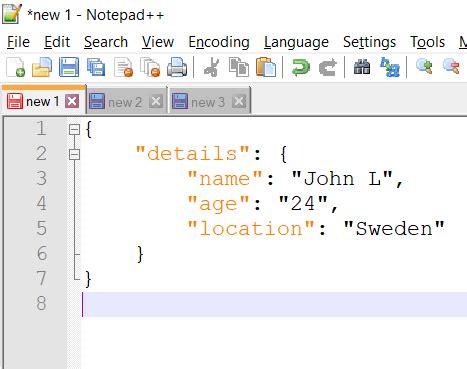Open the Encoding menu
The height and width of the screenshot is (369, 467).
[219, 42]
